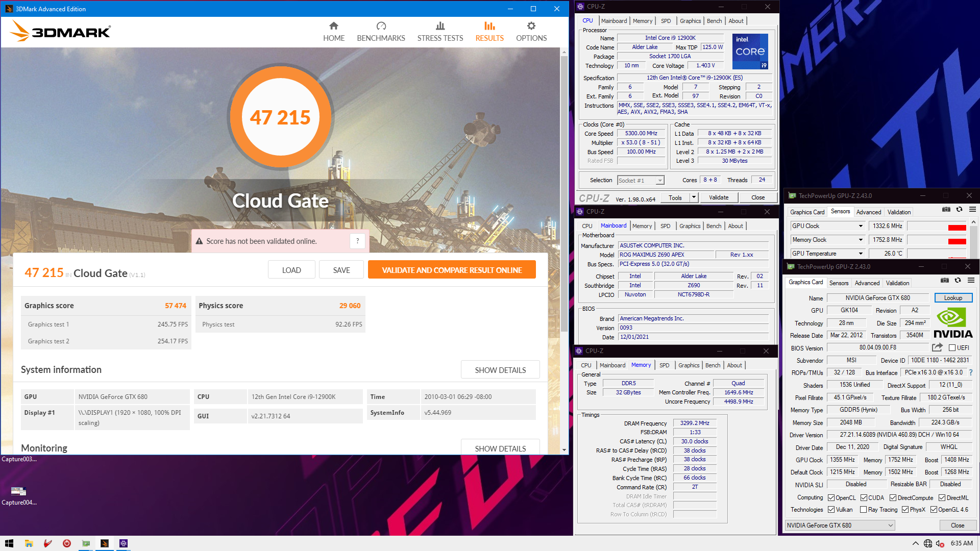Viewport: 980px width, 551px height.
Task: Switch to 3DMark from the taskbar
Action: [105, 543]
